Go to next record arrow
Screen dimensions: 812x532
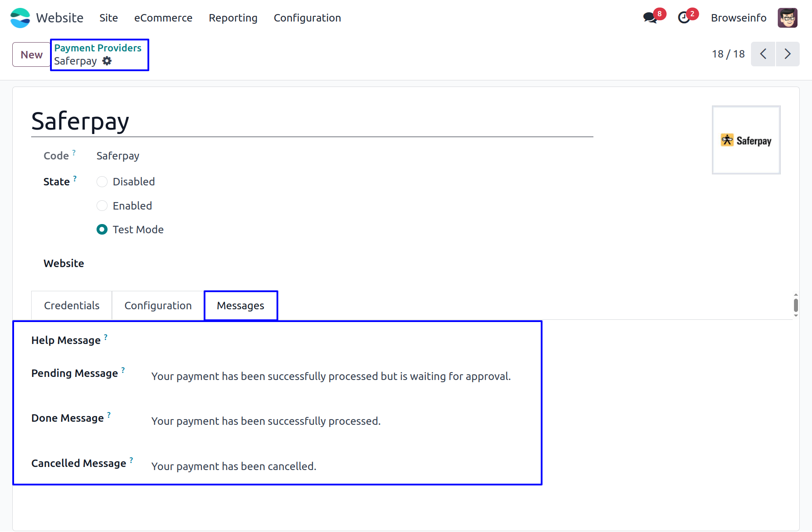pos(788,54)
